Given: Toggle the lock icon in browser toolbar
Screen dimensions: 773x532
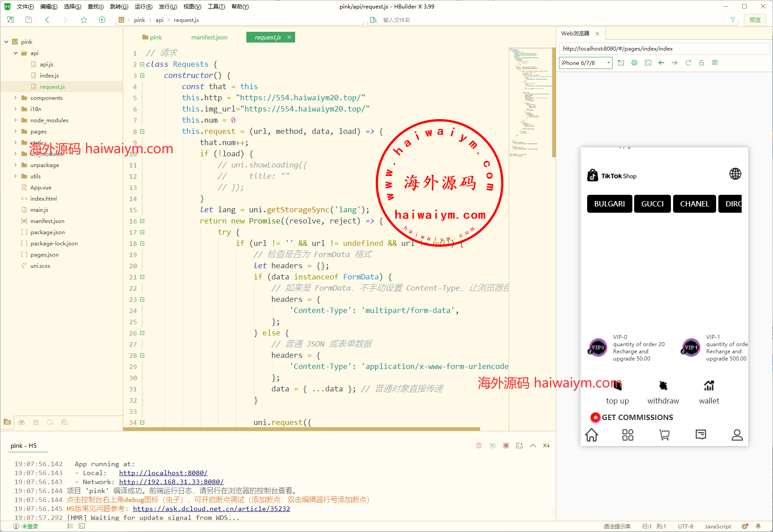Looking at the screenshot, I should [x=701, y=63].
